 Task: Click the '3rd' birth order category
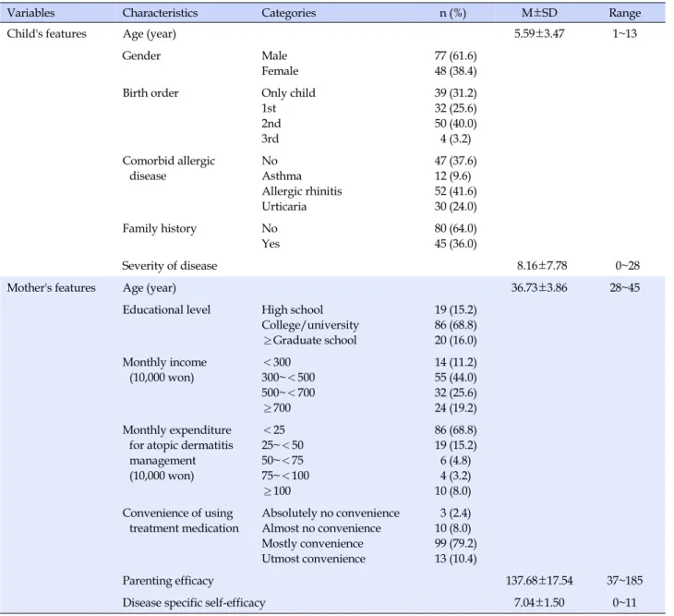(x=270, y=139)
